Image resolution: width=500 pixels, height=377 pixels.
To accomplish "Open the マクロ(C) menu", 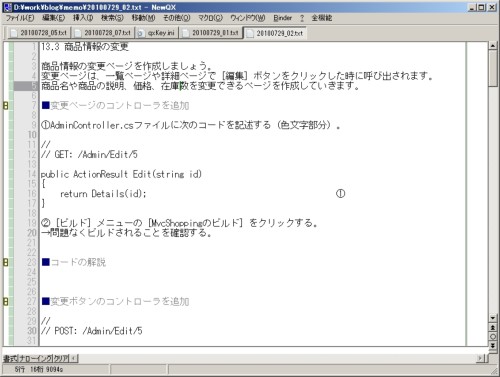I will point(210,18).
